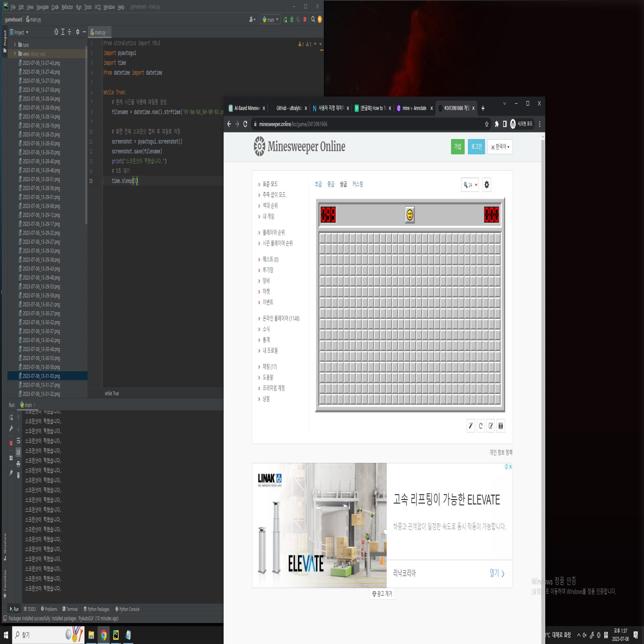Click Collapse All icon in the Project panel
The height and width of the screenshot is (644, 644).
[x=69, y=32]
